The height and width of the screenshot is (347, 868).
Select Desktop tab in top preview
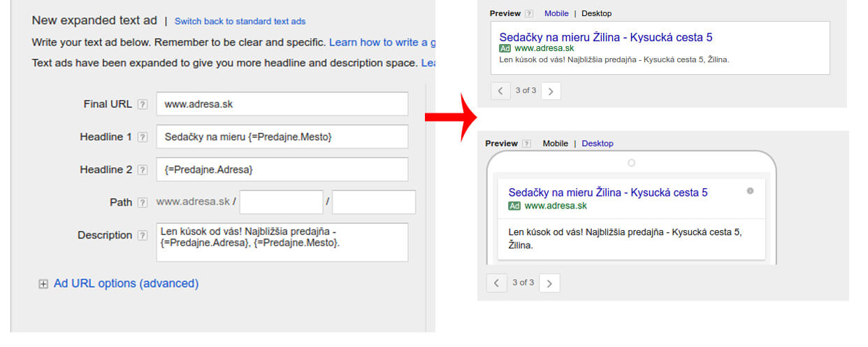point(597,13)
